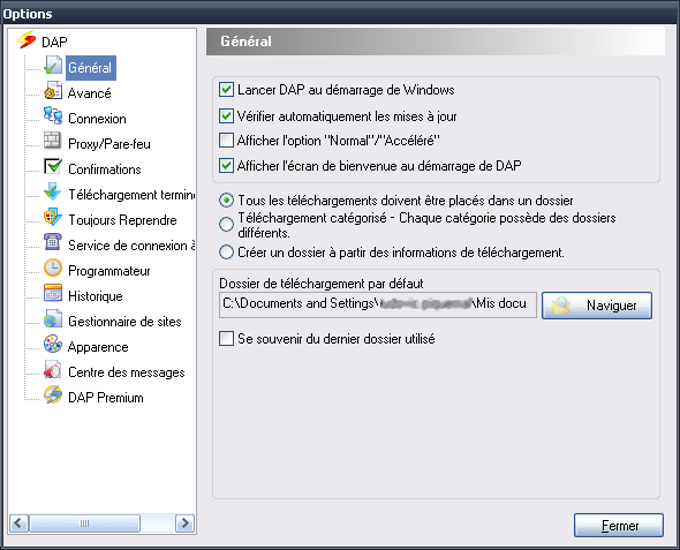The image size is (680, 550).
Task: Open the Apparence settings page
Action: 98,347
